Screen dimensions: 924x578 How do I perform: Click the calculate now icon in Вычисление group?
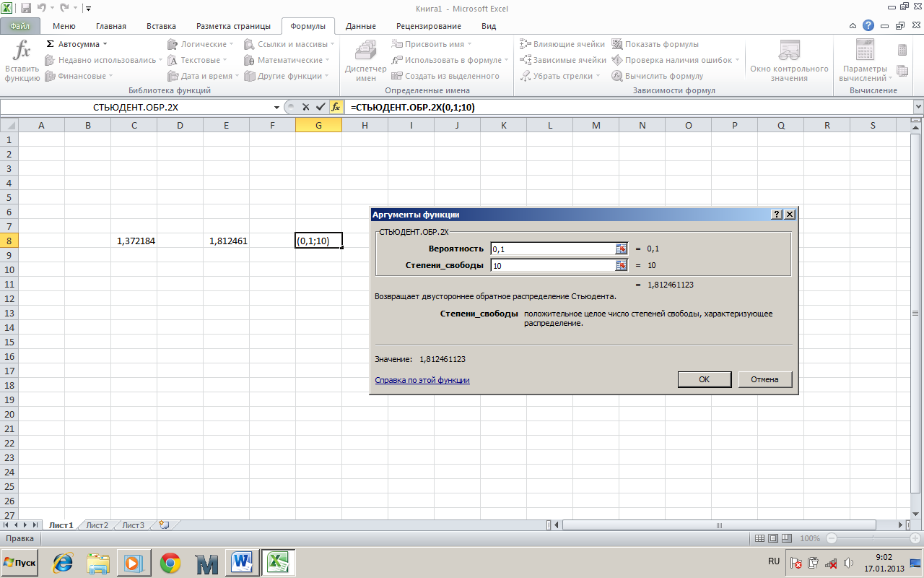tap(902, 50)
